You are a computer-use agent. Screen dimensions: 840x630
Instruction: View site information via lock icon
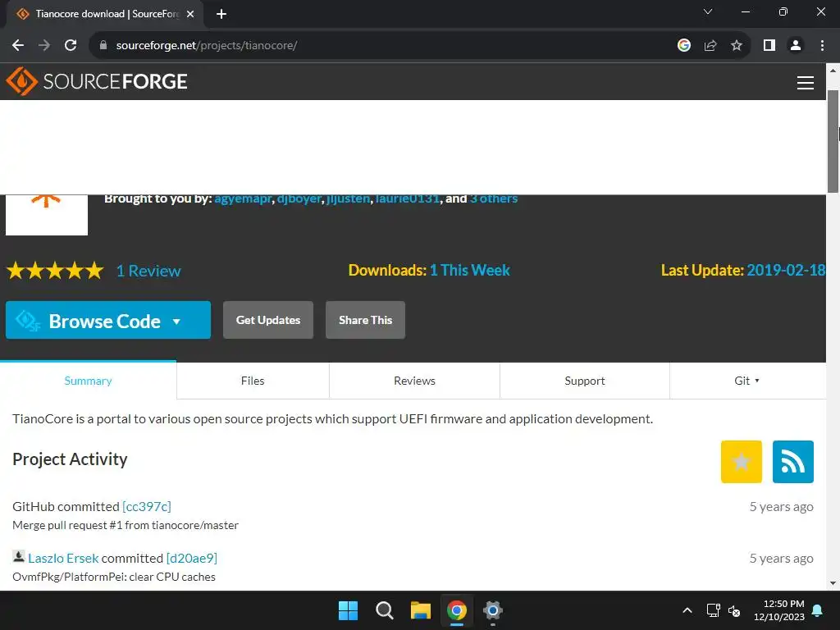[x=103, y=45]
